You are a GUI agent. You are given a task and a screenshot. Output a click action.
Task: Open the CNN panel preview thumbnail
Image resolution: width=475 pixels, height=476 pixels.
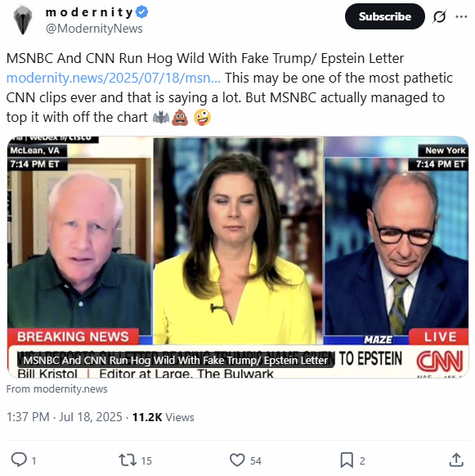pos(238,257)
